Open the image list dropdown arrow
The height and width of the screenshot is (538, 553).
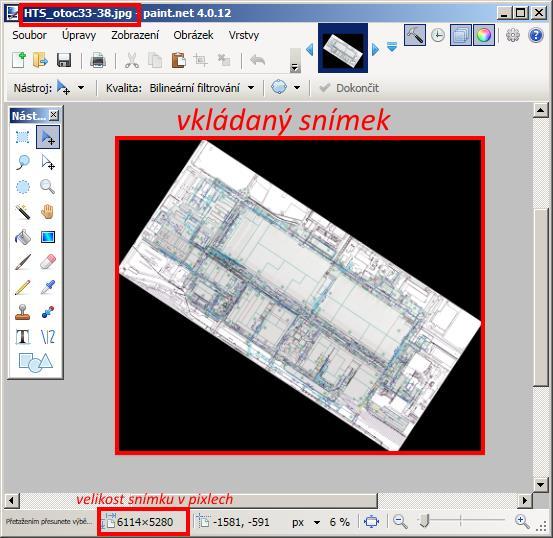pyautogui.click(x=392, y=47)
